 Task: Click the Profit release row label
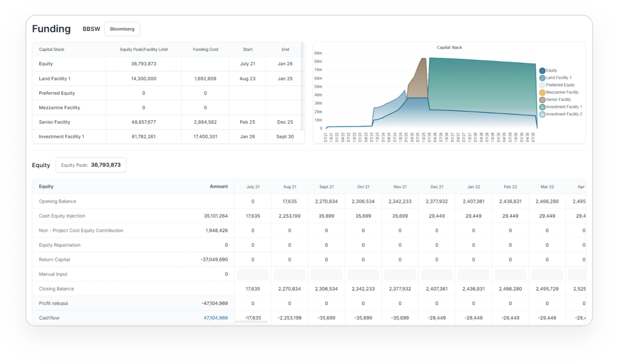pyautogui.click(x=53, y=304)
